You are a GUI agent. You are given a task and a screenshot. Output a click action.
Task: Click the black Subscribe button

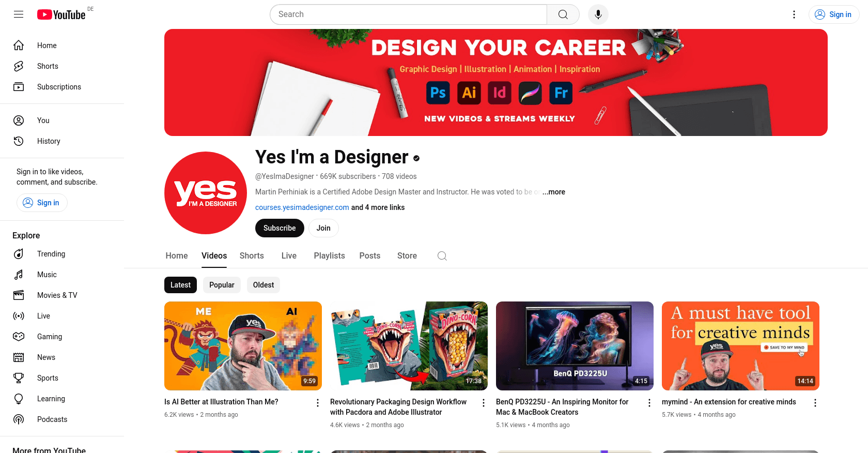(280, 228)
